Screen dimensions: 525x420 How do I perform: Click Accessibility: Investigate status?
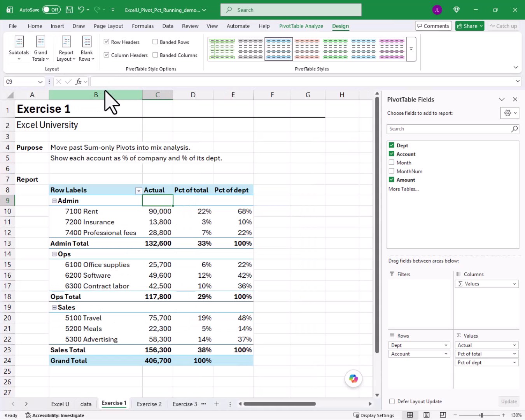(x=54, y=415)
